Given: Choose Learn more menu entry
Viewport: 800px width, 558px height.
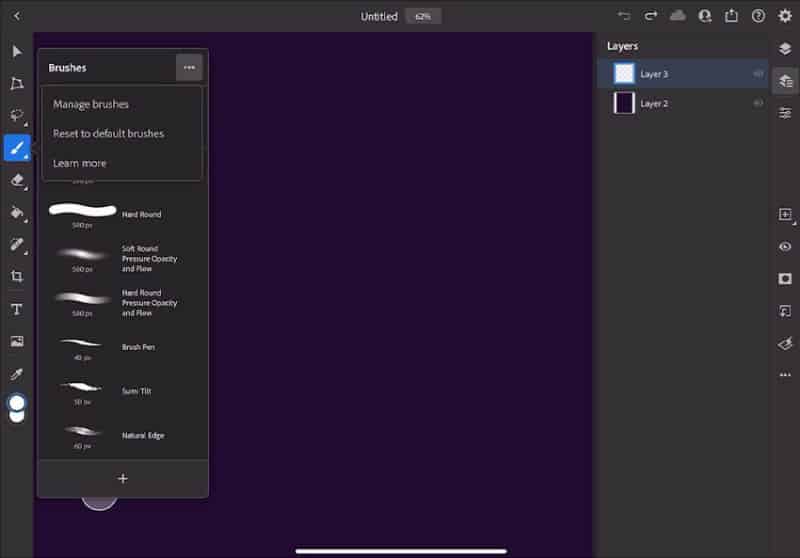Looking at the screenshot, I should pyautogui.click(x=80, y=163).
